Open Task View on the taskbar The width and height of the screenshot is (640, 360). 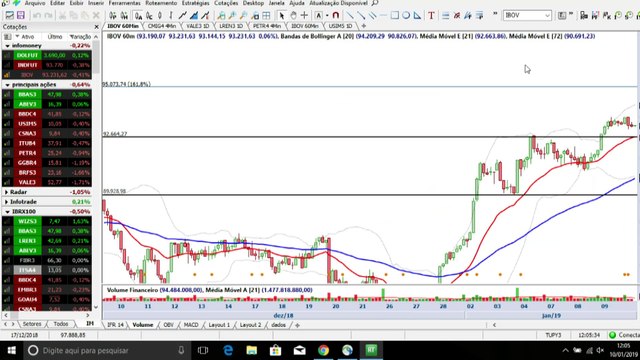203,350
